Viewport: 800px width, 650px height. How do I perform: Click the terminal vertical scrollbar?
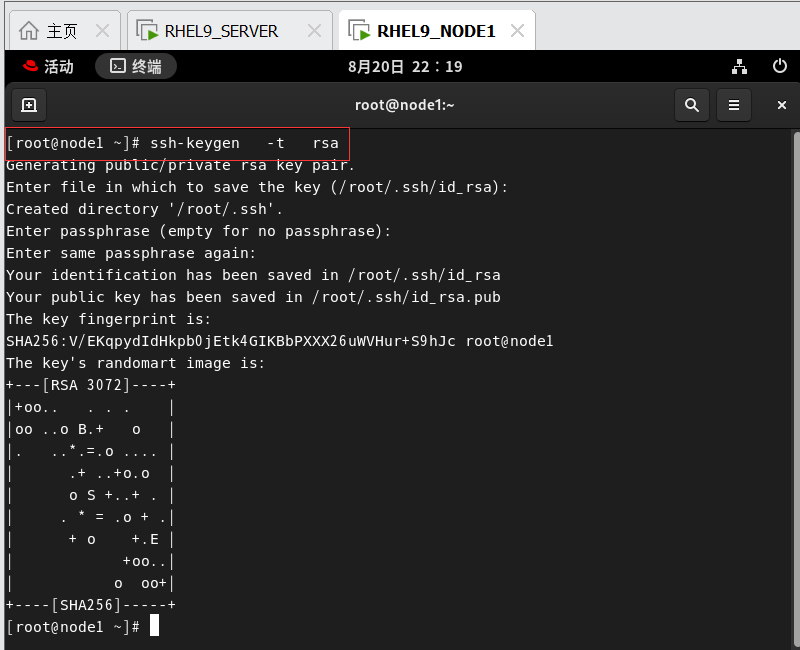click(x=796, y=388)
